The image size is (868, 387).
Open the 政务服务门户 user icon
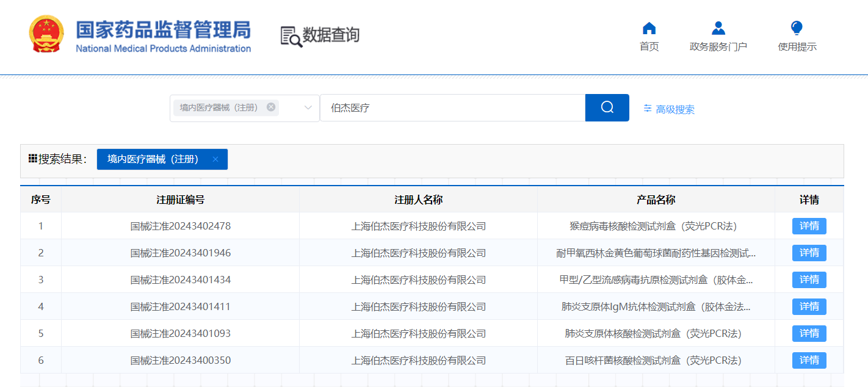click(x=718, y=28)
